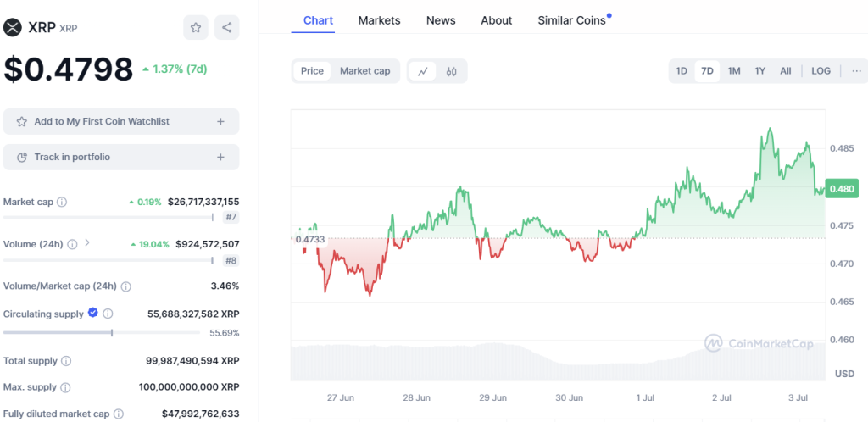Click the star favorite icon next to XRP
Viewport: 868px width, 422px height.
click(x=196, y=27)
